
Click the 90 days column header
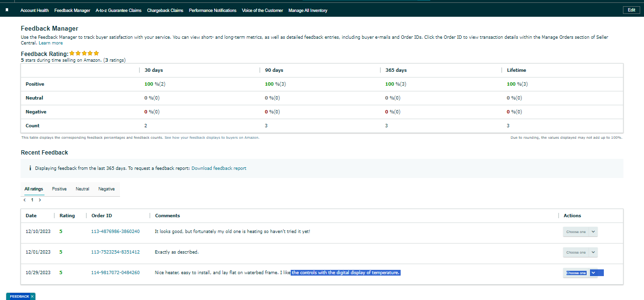click(274, 70)
